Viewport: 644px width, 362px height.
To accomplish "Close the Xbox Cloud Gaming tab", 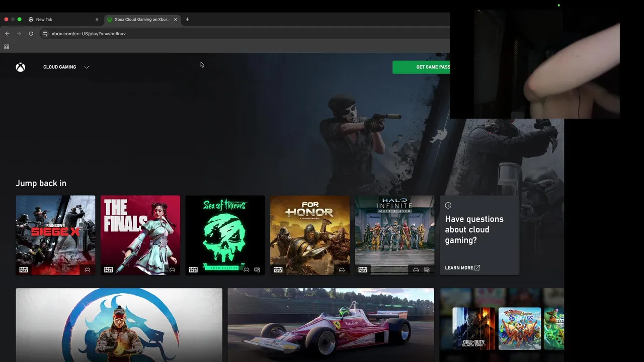I will (176, 19).
